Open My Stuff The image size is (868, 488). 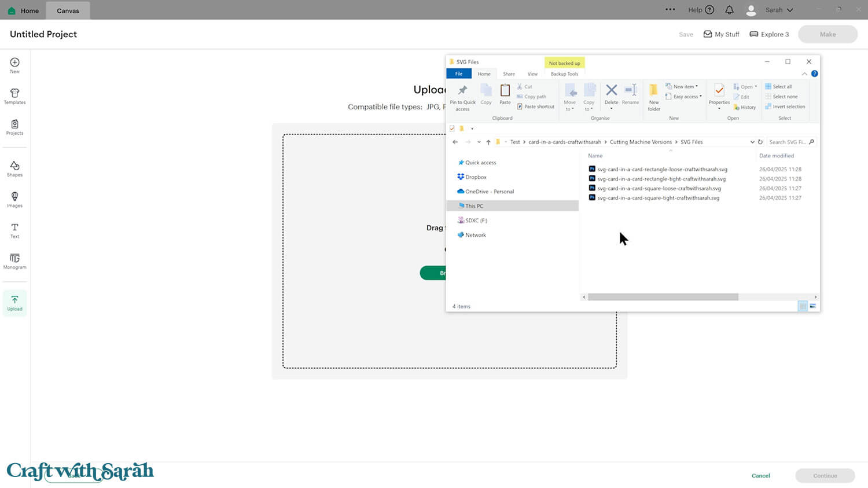pyautogui.click(x=721, y=34)
